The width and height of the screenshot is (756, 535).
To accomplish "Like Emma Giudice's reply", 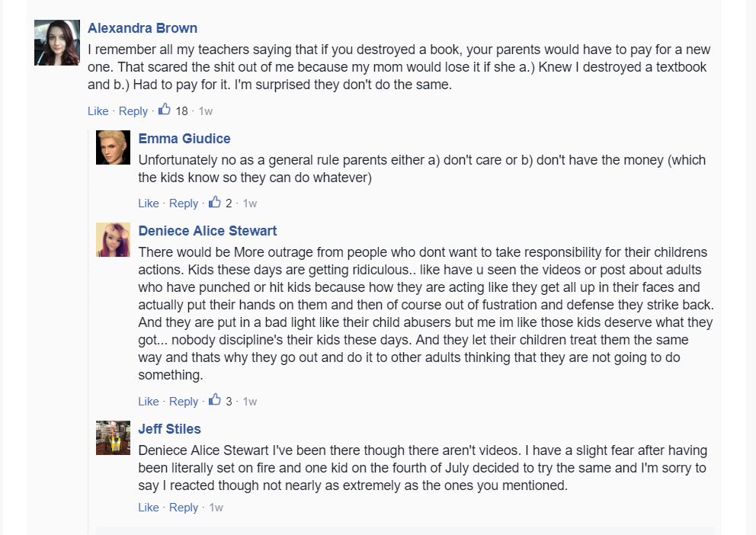I will (149, 203).
